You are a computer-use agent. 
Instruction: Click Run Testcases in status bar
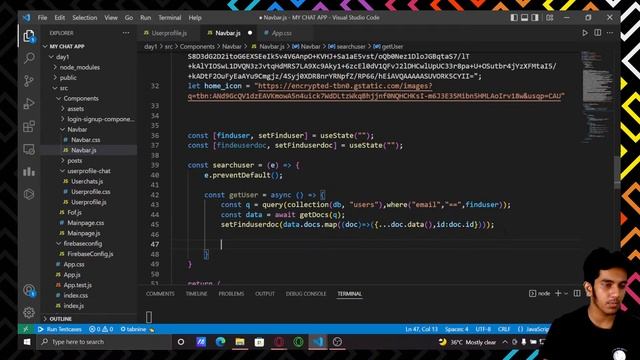coord(60,329)
